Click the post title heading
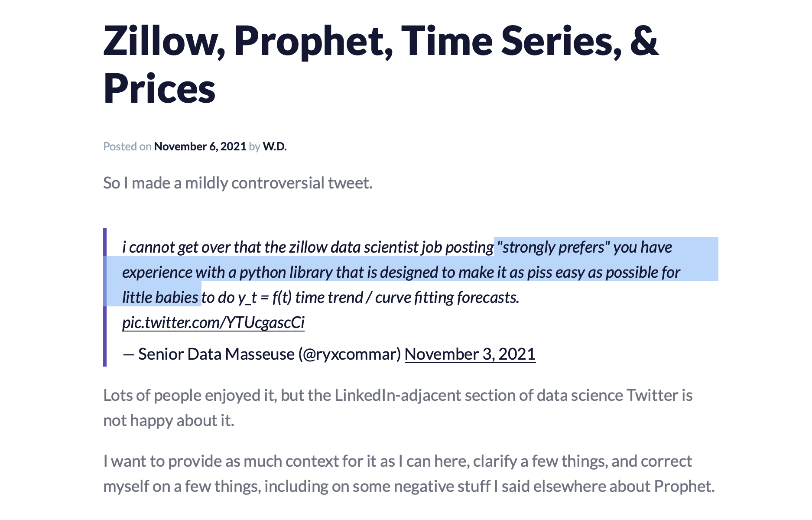 click(381, 64)
